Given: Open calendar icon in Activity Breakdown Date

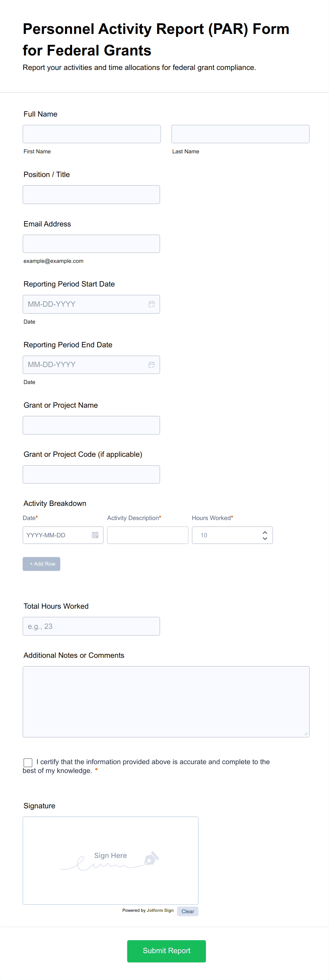Looking at the screenshot, I should [x=95, y=535].
